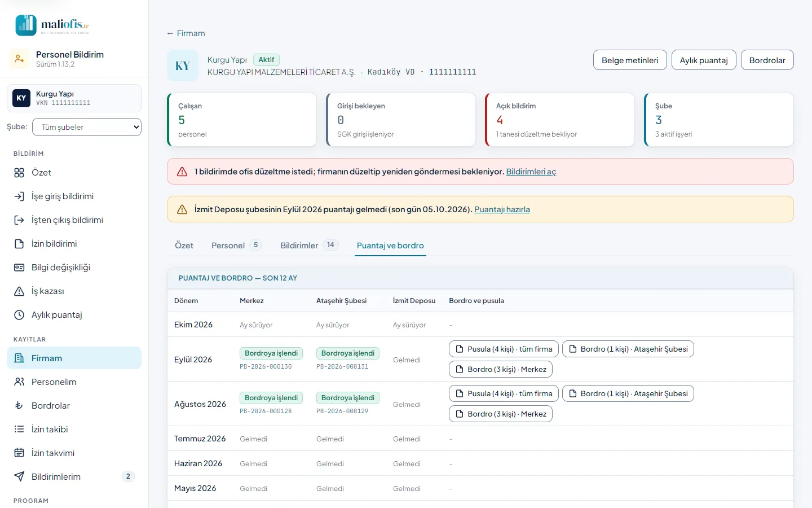This screenshot has height=508, width=812.
Task: Open Eylül 2026 Bordro (1 kişi) Ataşehir Şubesi
Action: click(x=628, y=349)
